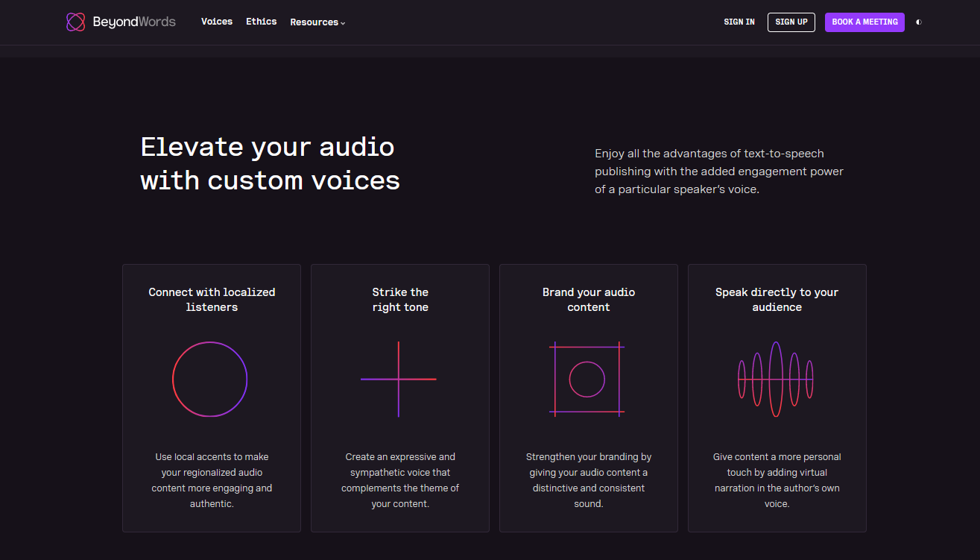Click the 'Strike the right tone' heading

[x=400, y=300]
